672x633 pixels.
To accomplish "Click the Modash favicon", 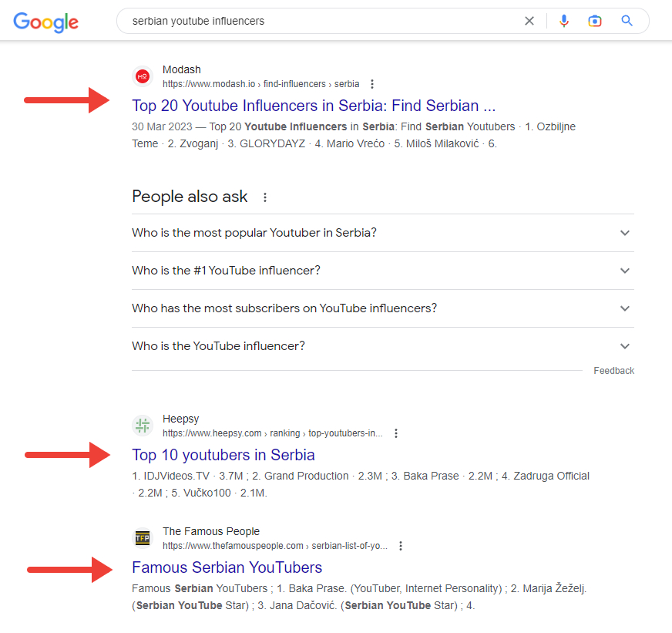I will pos(143,77).
